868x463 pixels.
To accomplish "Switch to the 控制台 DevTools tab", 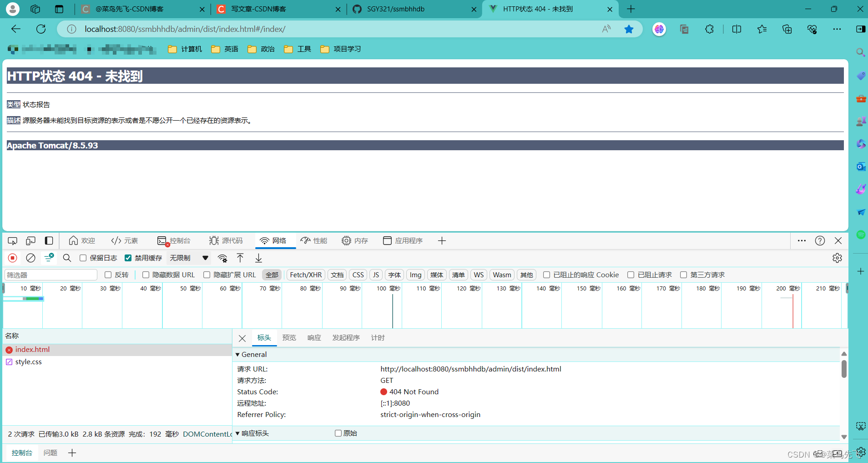I will 174,241.
